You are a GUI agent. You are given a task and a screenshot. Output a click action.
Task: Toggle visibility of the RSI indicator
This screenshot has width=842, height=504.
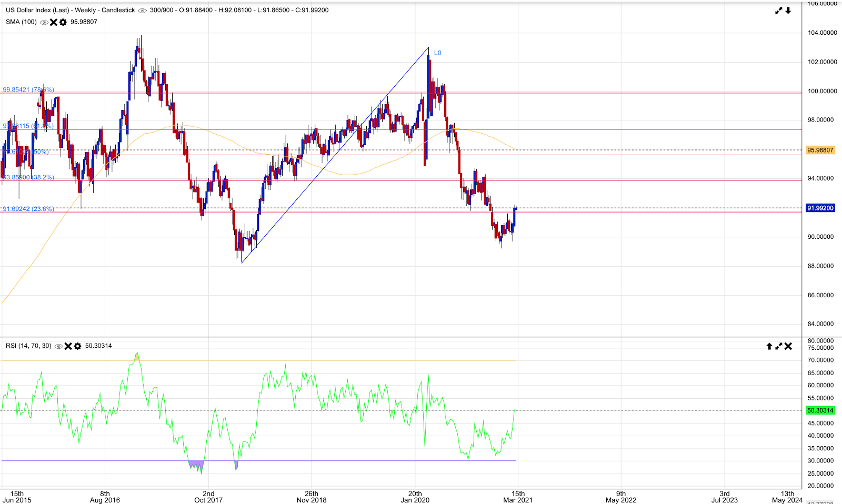tap(59, 346)
